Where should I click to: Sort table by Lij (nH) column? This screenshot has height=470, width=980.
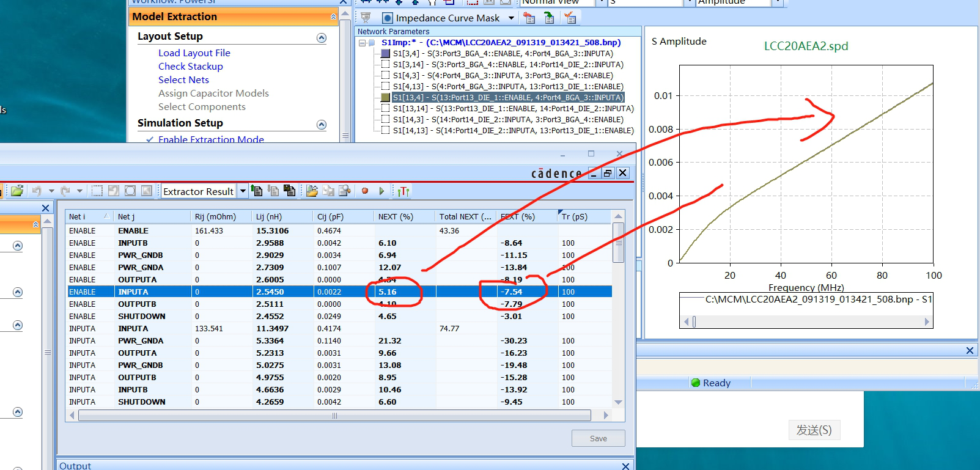click(x=282, y=216)
